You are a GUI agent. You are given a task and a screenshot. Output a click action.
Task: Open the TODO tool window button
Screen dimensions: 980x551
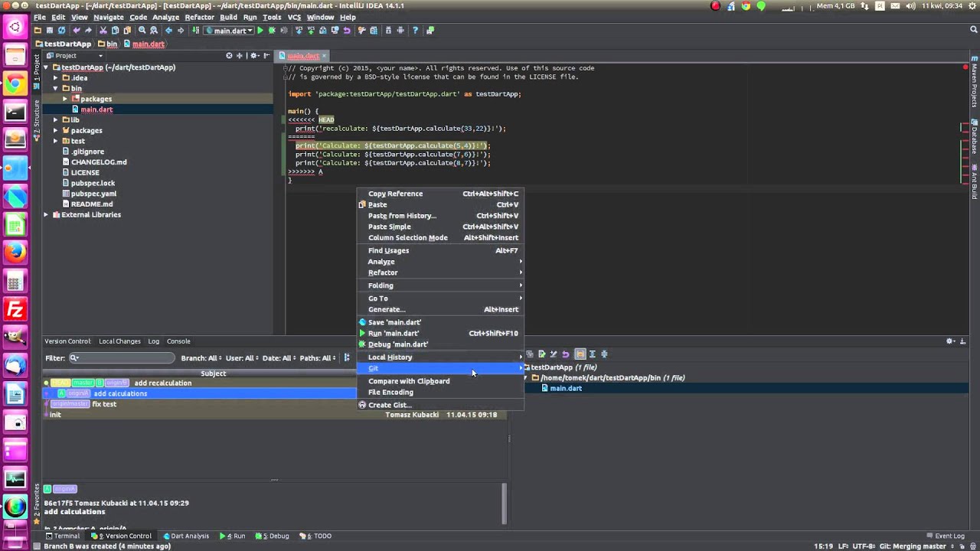point(314,536)
